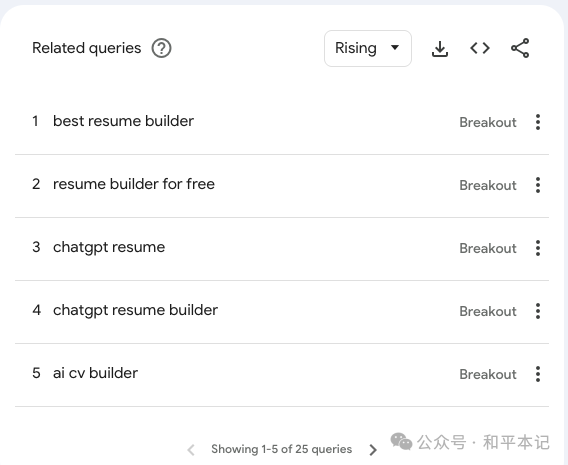Go to next page of queries
568x465 pixels.
click(x=373, y=450)
